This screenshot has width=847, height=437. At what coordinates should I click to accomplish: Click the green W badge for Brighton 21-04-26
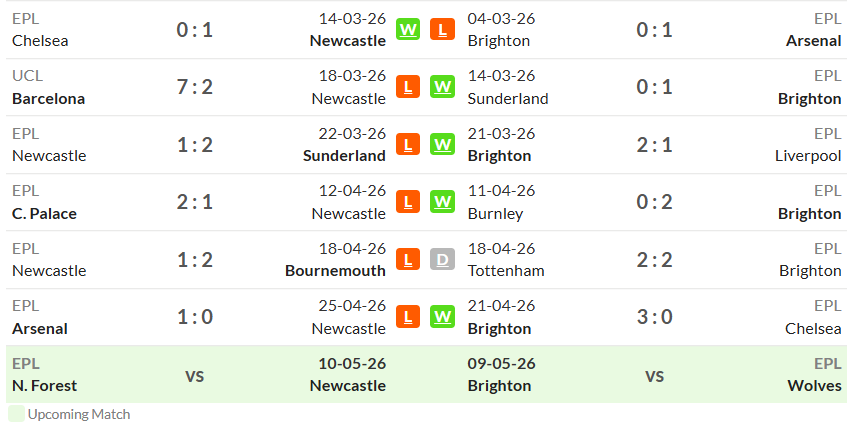(442, 317)
